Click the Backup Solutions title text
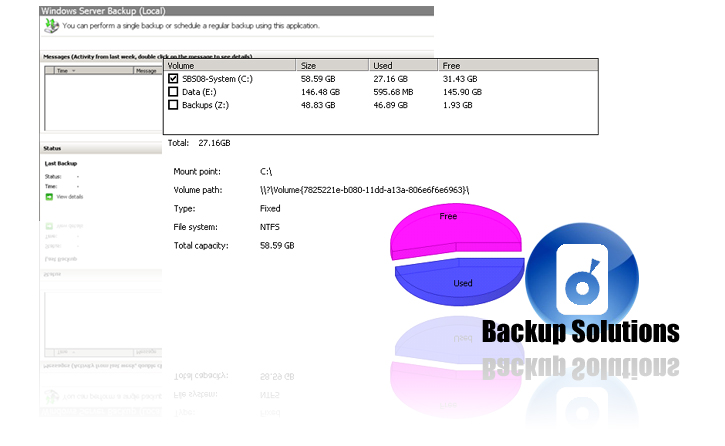This screenshot has width=725, height=446. tap(580, 331)
